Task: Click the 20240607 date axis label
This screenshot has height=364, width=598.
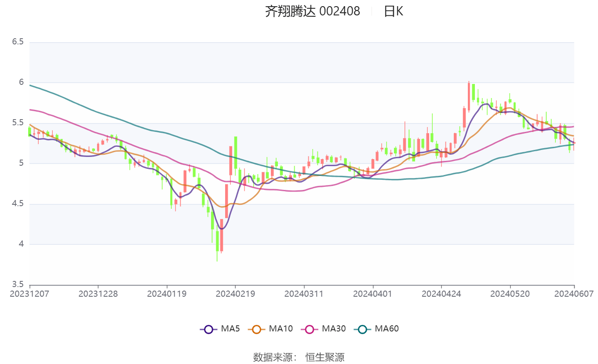Action: coord(573,294)
